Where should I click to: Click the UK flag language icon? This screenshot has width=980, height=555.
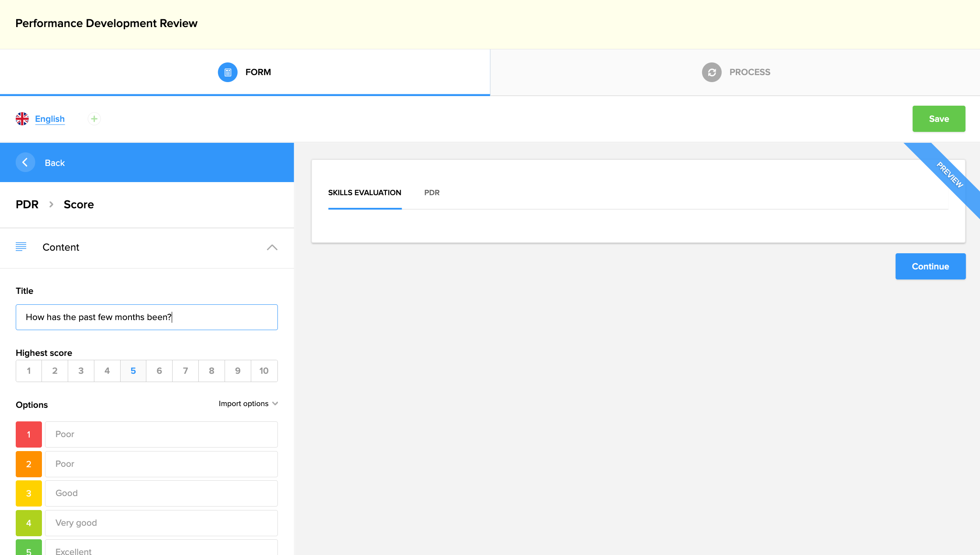pos(22,119)
